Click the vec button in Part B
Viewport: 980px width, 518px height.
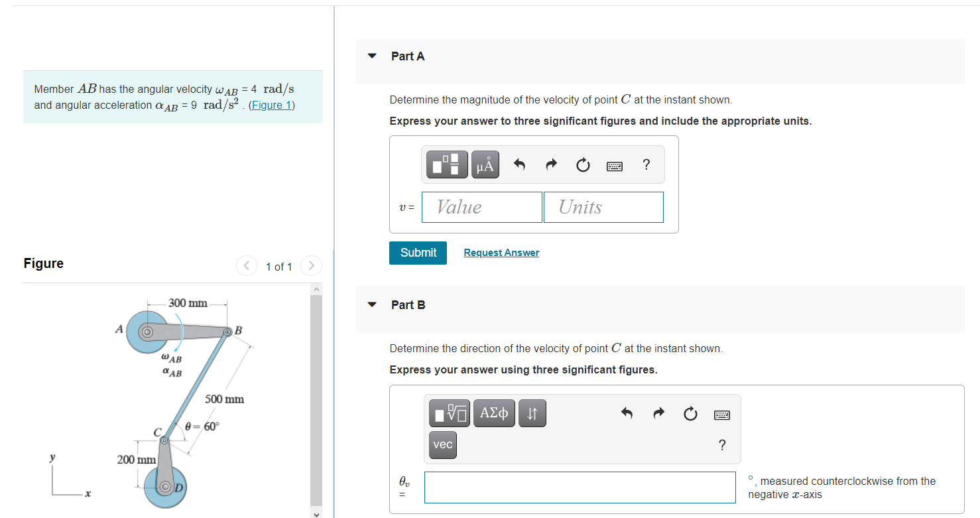[x=443, y=444]
